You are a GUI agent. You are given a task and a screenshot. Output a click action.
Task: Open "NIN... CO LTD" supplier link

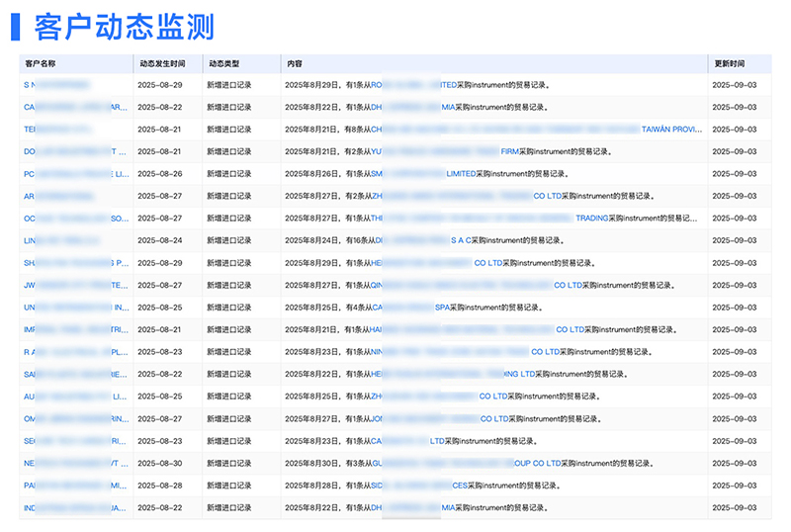pos(466,352)
